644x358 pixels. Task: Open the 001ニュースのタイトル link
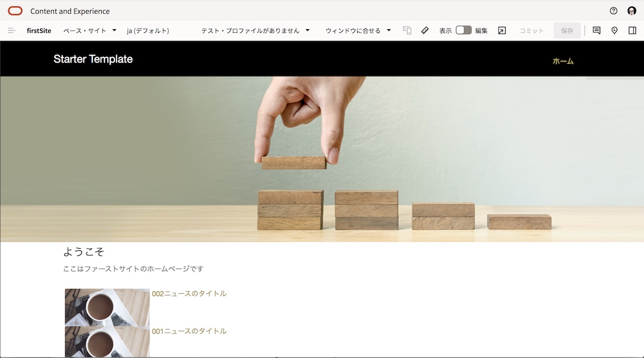coord(189,331)
